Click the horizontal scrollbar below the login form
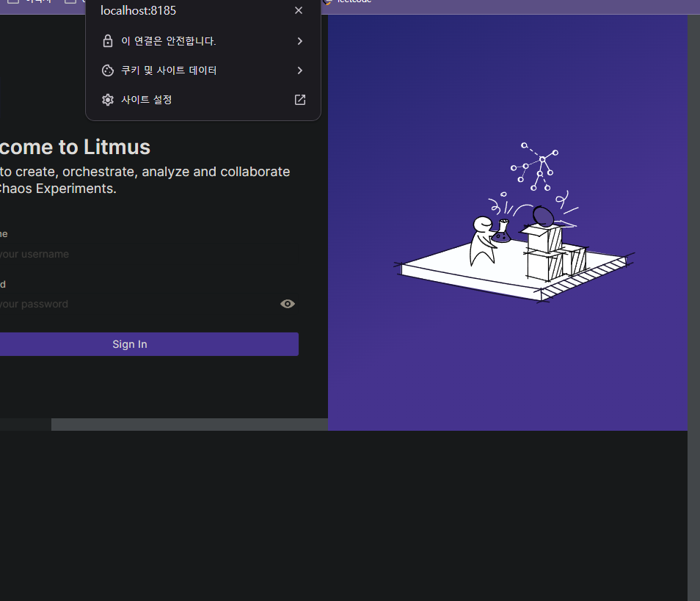Screen dimensions: 700x601 (189, 425)
